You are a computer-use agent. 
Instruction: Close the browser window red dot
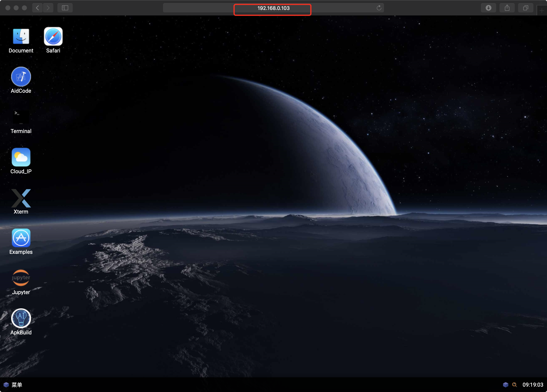(x=8, y=8)
